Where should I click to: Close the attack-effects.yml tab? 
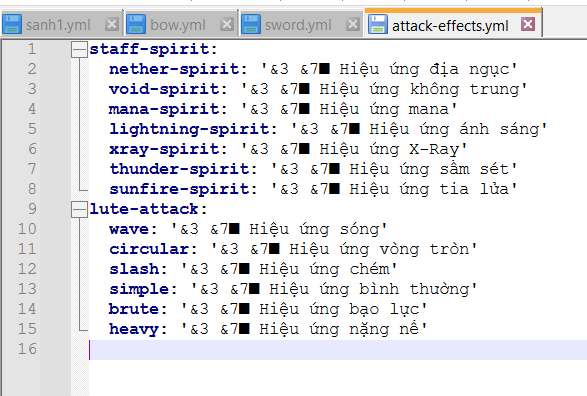click(528, 24)
